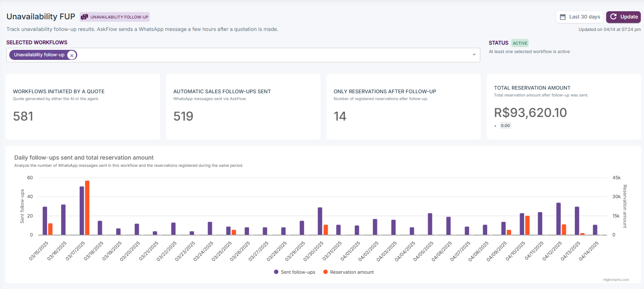The height and width of the screenshot is (289, 644).
Task: Select the Automatic Sales Follow-ups Sent card
Action: coord(243,107)
